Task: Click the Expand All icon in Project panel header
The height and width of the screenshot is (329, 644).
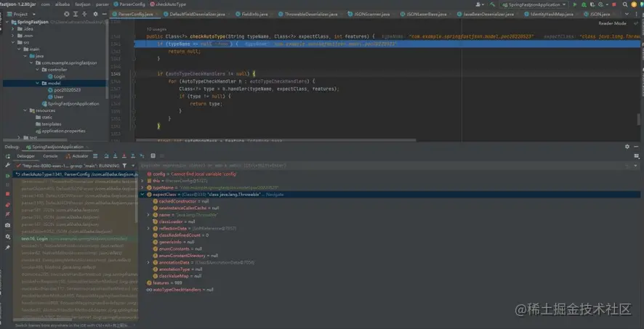Action: pyautogui.click(x=75, y=14)
